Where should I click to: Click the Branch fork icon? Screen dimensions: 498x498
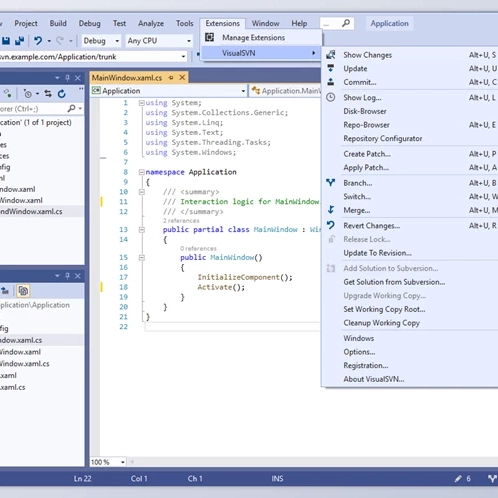331,183
